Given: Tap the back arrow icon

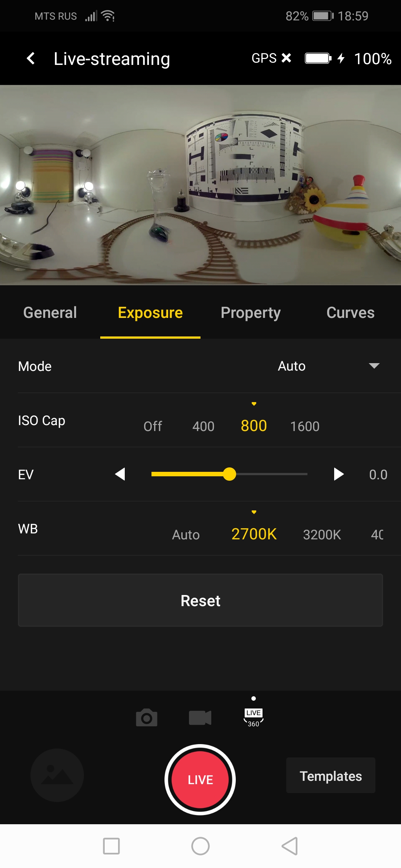Looking at the screenshot, I should 31,59.
